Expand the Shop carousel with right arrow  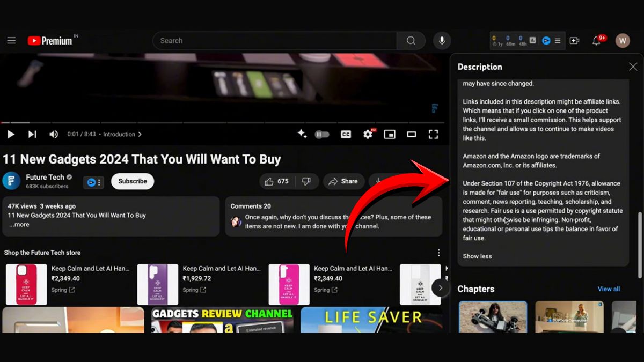(x=440, y=287)
